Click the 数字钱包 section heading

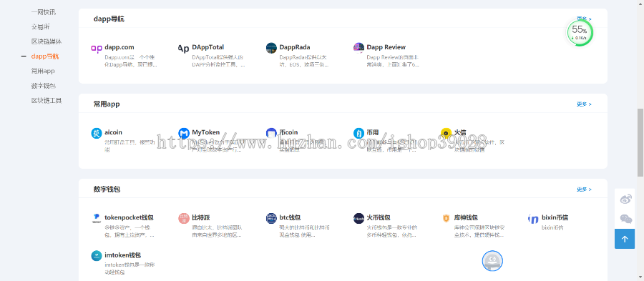(x=107, y=189)
